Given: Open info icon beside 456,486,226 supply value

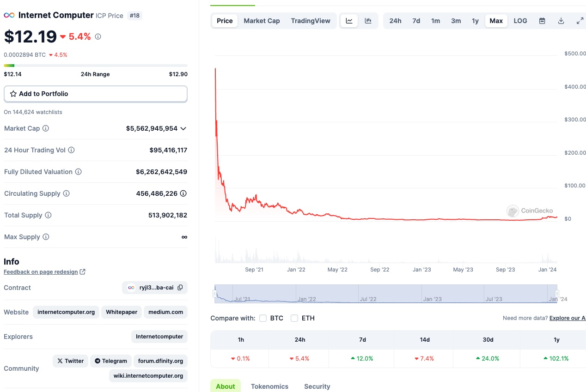Looking at the screenshot, I should 183,193.
